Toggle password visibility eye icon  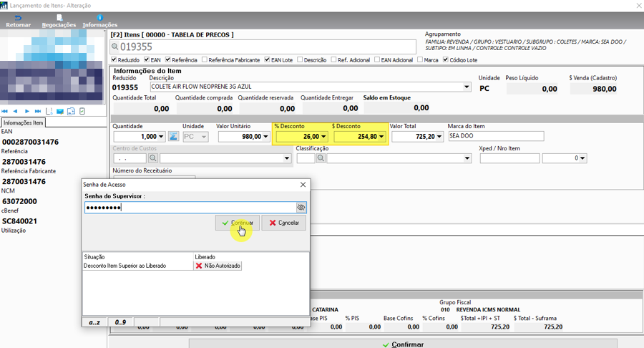coord(301,208)
